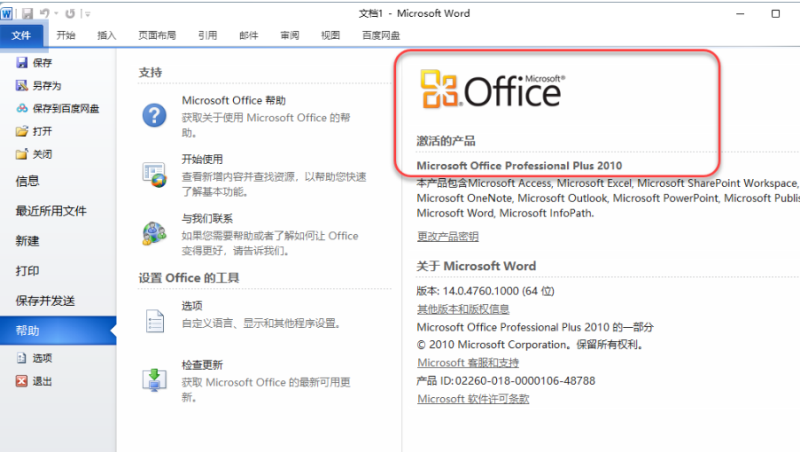The height and width of the screenshot is (452, 800).
Task: Open the Microsoft Office 帮助 entry
Action: pos(234,101)
